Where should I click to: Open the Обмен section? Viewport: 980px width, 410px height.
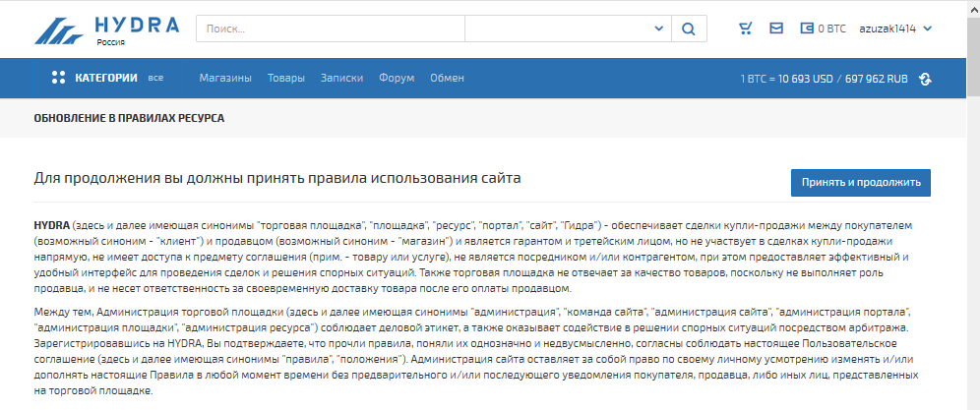click(447, 78)
